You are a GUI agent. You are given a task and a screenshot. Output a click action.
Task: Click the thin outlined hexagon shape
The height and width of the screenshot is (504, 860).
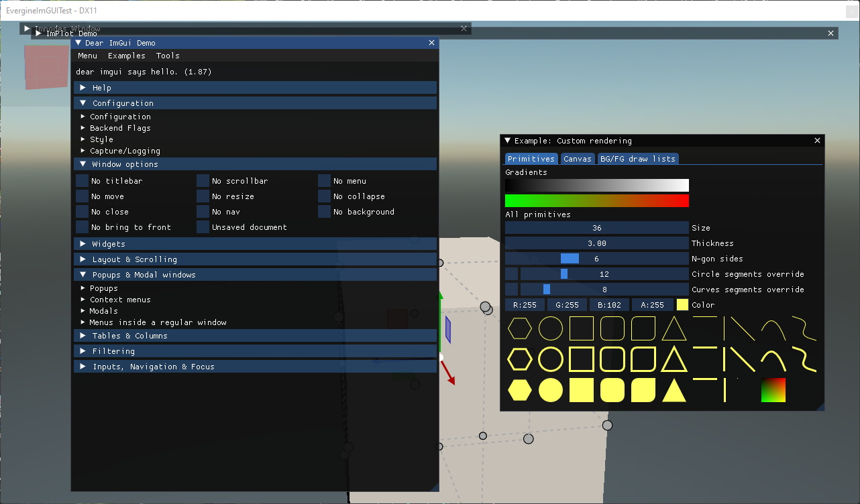(x=520, y=328)
